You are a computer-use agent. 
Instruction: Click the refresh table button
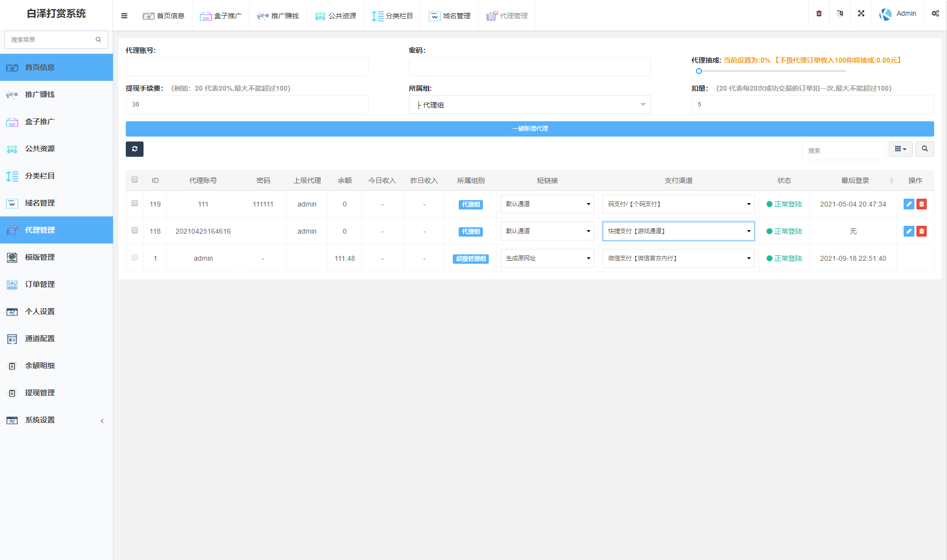click(134, 149)
